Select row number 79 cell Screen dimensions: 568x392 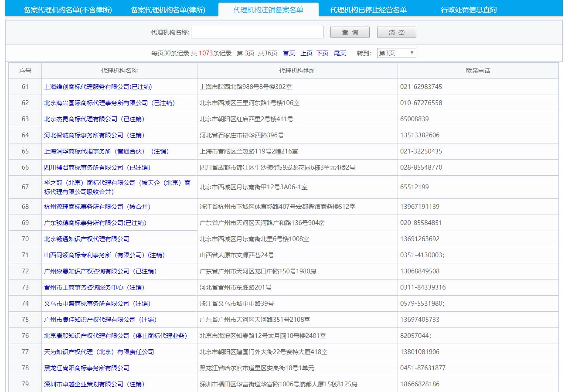25,384
